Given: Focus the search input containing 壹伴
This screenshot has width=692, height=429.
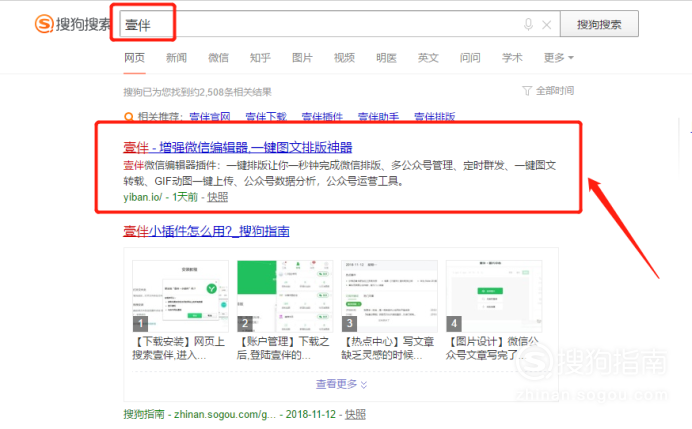Looking at the screenshot, I should tap(340, 24).
